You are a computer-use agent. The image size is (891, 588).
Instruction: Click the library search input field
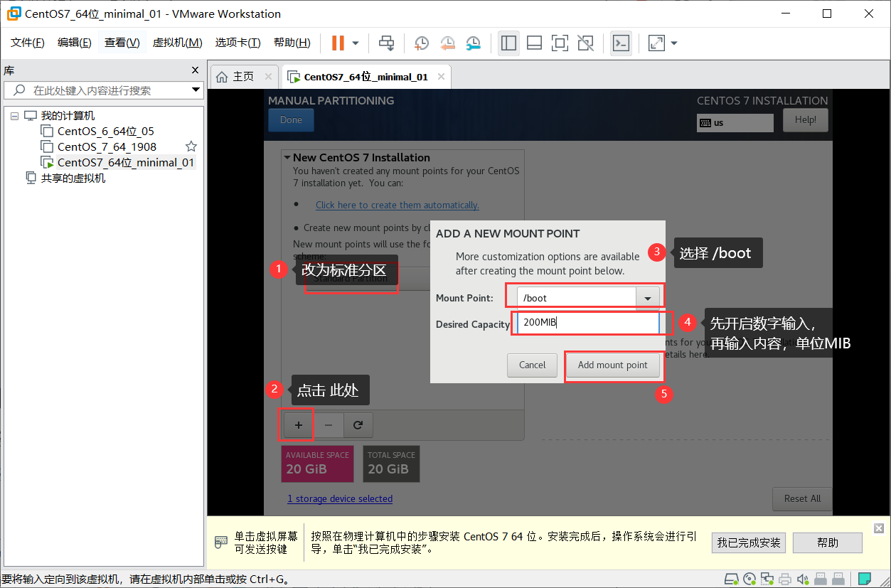coord(103,90)
